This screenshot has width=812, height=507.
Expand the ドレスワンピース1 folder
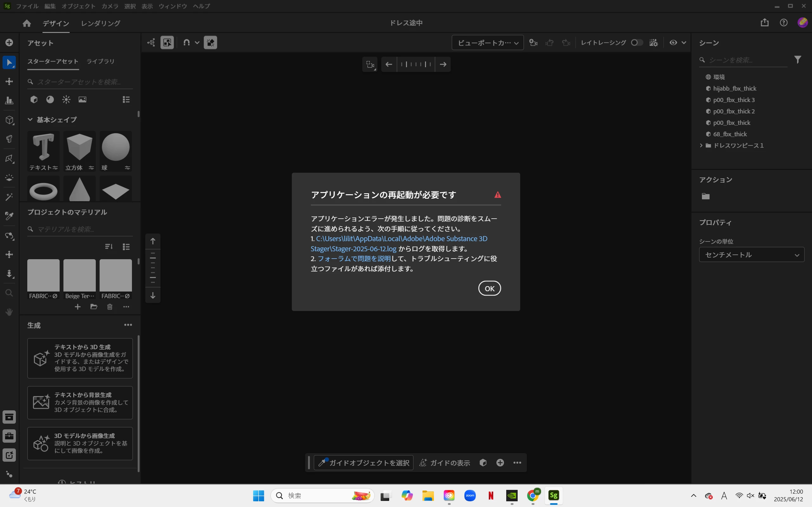pyautogui.click(x=701, y=145)
